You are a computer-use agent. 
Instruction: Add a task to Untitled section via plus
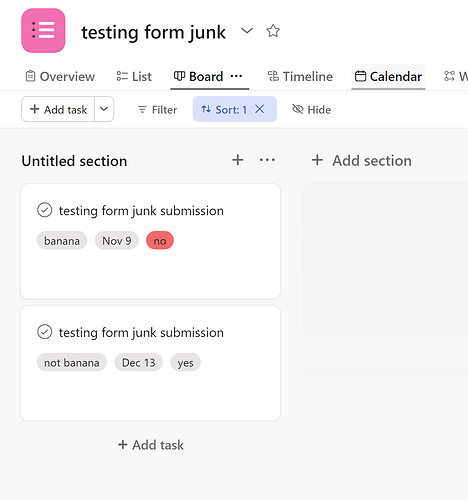[238, 160]
